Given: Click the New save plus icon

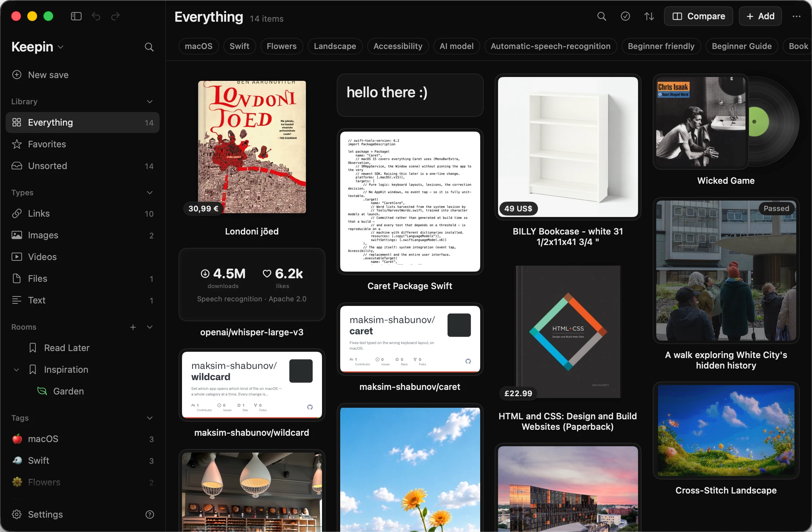Looking at the screenshot, I should pos(17,75).
